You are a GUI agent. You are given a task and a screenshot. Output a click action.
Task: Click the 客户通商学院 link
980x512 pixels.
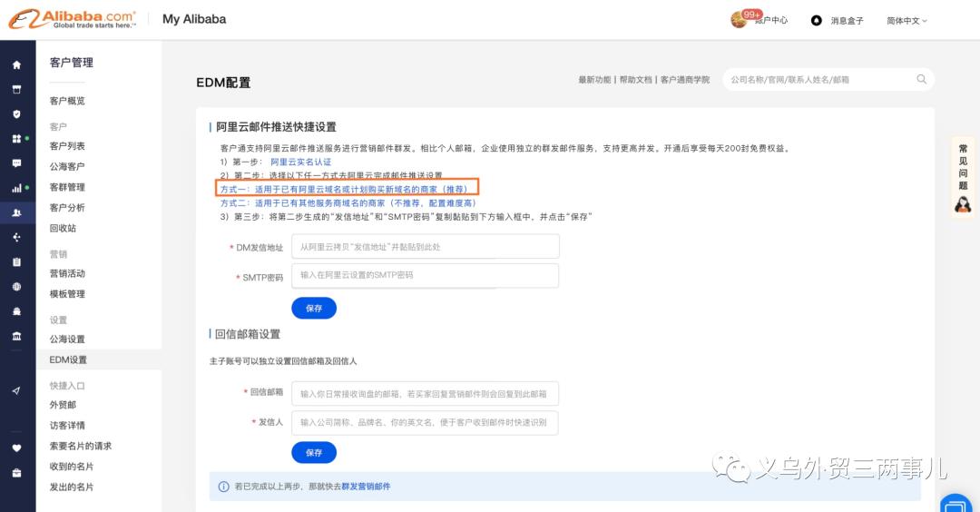[685, 79]
